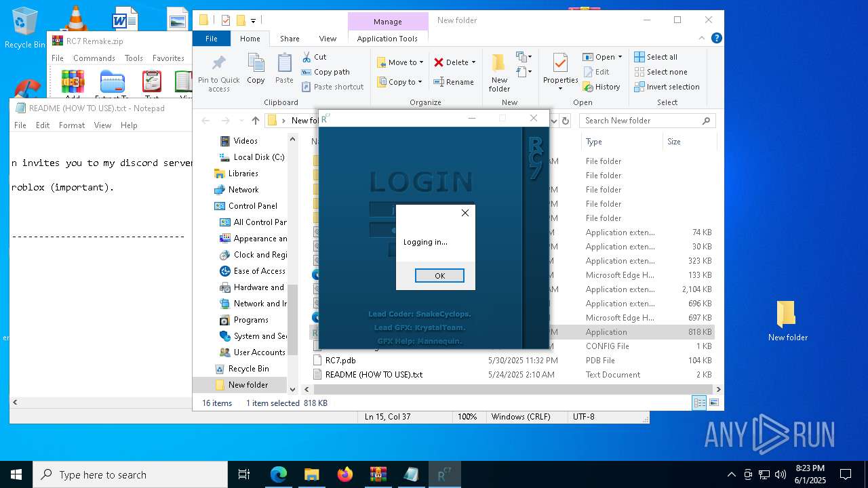Image resolution: width=868 pixels, height=488 pixels.
Task: Close the Logging in message box
Action: pyautogui.click(x=465, y=213)
